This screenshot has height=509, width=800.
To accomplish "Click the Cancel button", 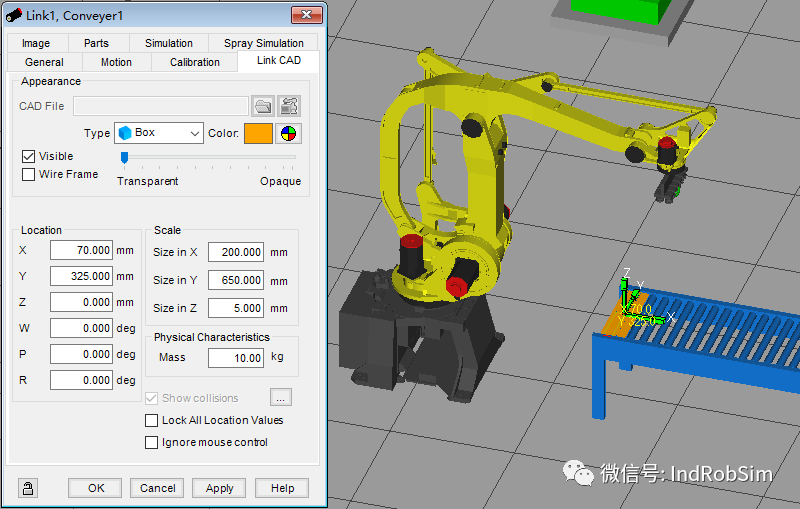I will pyautogui.click(x=158, y=488).
